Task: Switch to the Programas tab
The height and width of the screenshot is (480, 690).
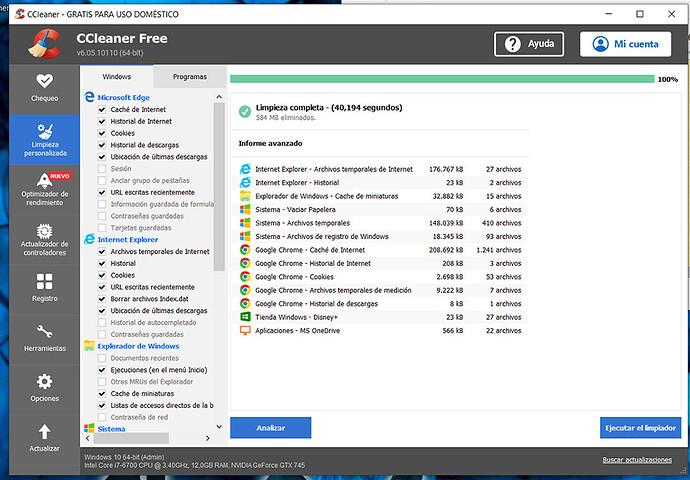Action: (190, 77)
